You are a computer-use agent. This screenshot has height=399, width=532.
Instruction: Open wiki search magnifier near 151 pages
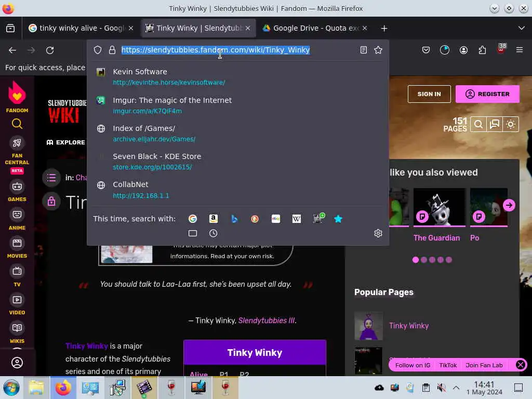pyautogui.click(x=478, y=125)
